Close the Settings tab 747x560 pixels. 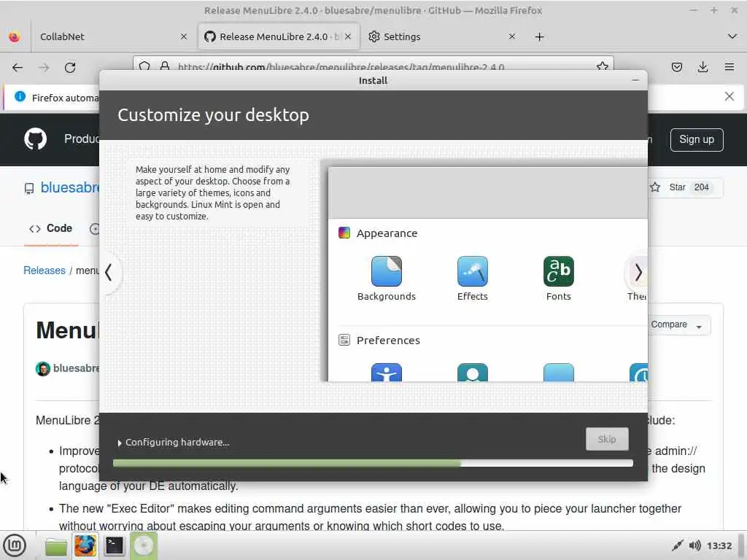click(x=511, y=36)
